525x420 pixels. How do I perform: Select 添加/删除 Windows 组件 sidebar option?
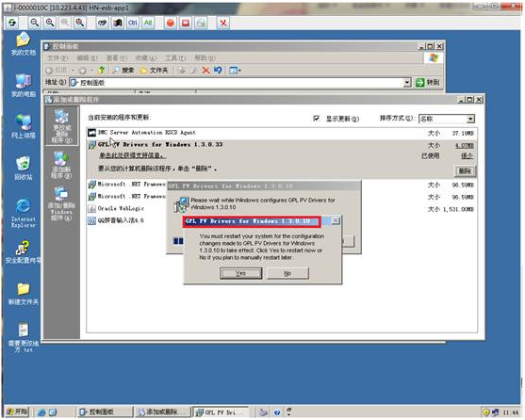61,204
